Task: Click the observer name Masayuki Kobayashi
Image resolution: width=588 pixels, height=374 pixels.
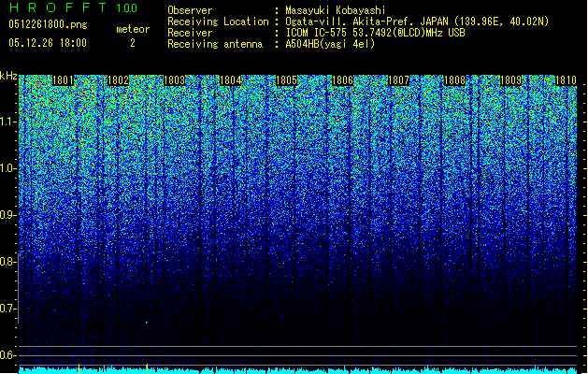Action: coord(336,10)
